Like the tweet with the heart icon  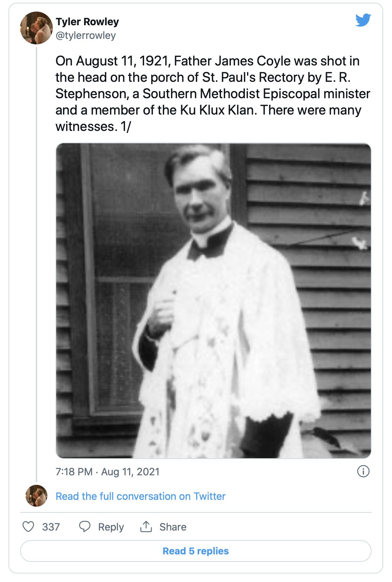click(x=28, y=526)
